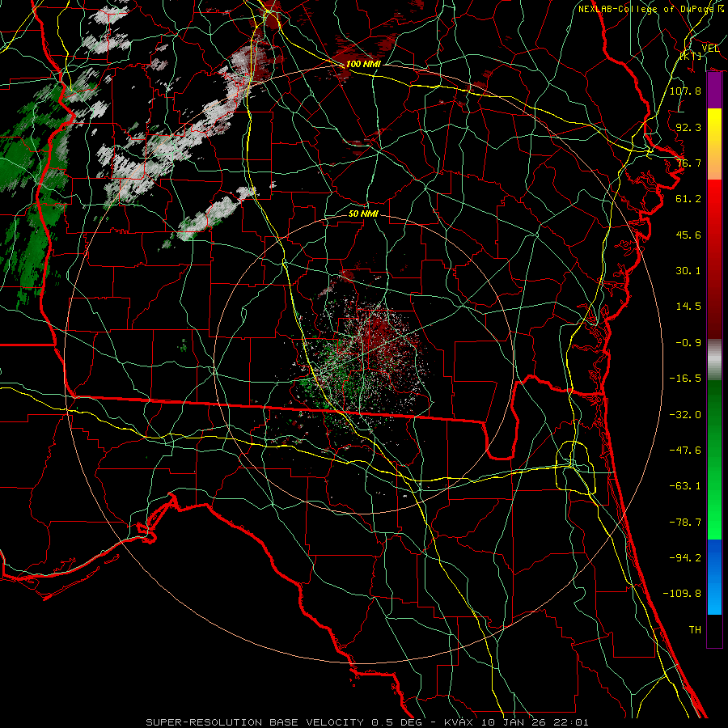The width and height of the screenshot is (728, 728).
Task: Click the Super-Resolution Base Velocity caption
Action: tap(367, 722)
